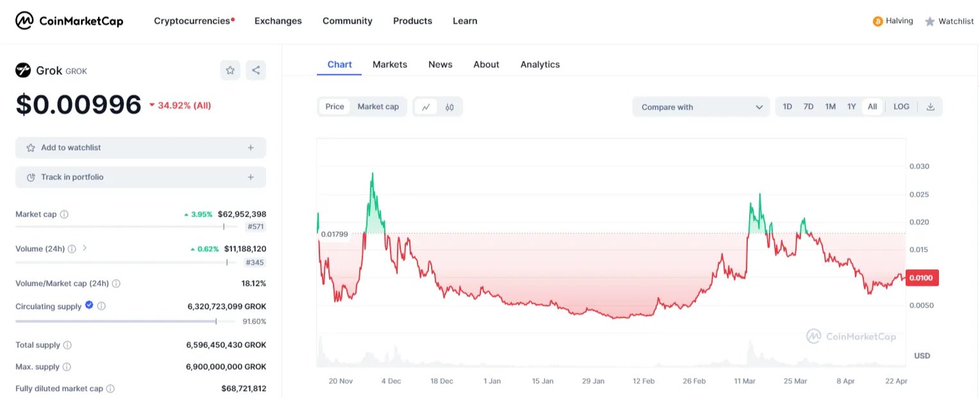Select candlestick chart view icon

pyautogui.click(x=450, y=107)
